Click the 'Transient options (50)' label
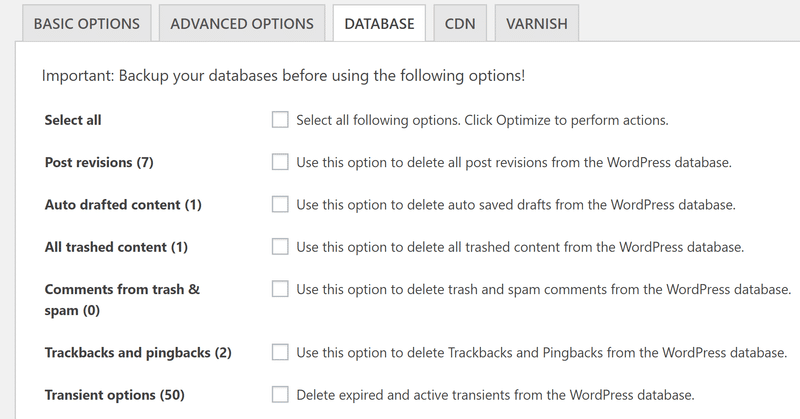 (x=114, y=394)
